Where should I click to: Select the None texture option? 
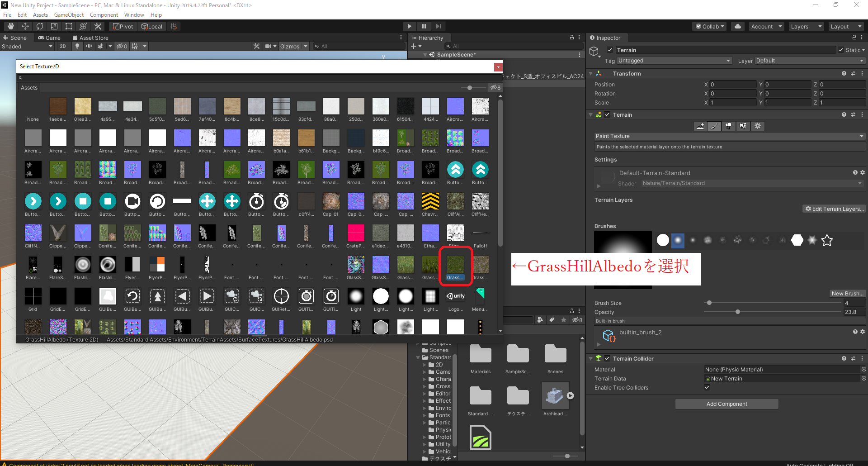[33, 110]
